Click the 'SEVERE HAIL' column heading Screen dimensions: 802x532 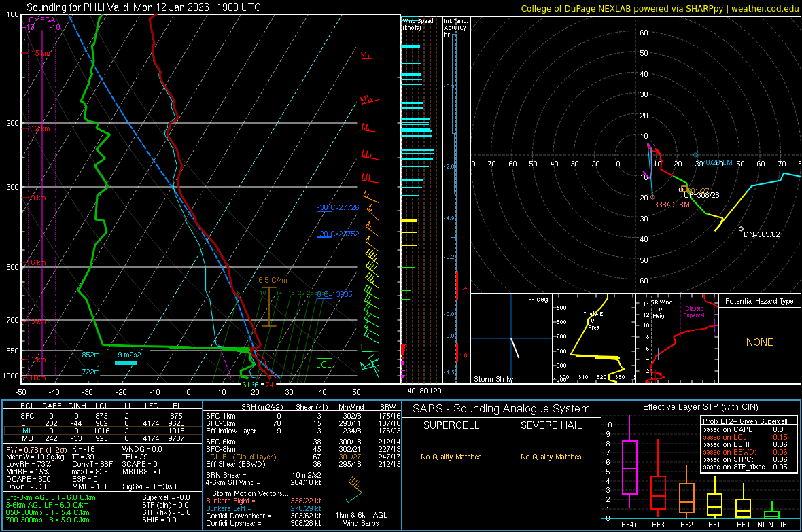(551, 425)
